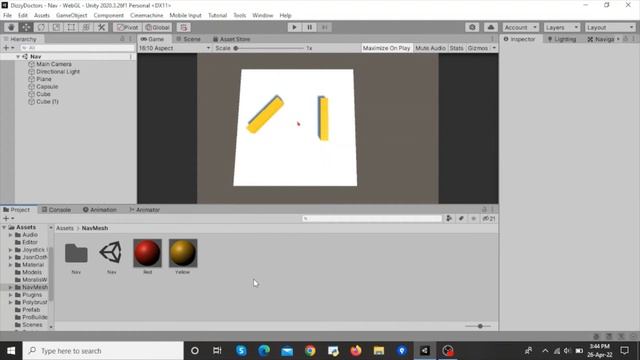Select the Hand tool
Viewport: 640px width, 360px height.
click(11, 27)
